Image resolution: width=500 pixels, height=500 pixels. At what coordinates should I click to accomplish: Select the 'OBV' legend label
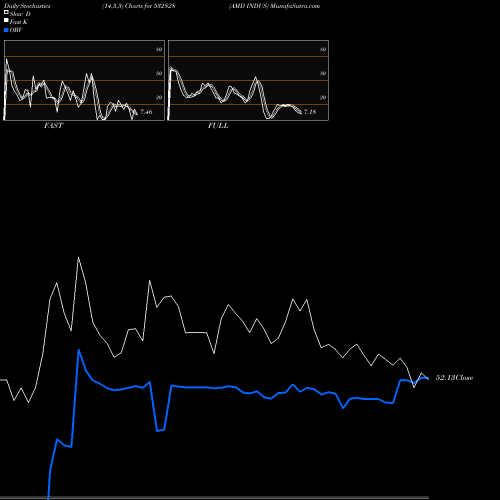click(x=16, y=30)
